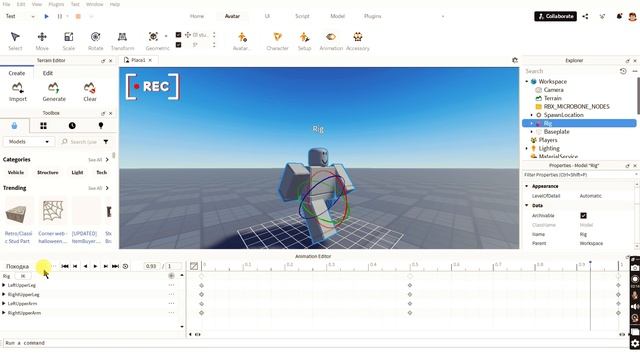Open the Avatar importer tool
The width and height of the screenshot is (640, 360).
point(242,41)
